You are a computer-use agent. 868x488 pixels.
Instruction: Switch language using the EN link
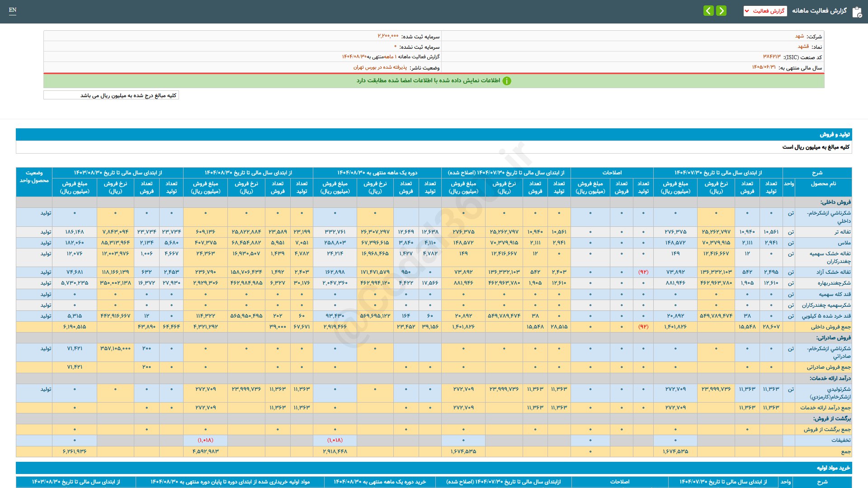tap(13, 10)
